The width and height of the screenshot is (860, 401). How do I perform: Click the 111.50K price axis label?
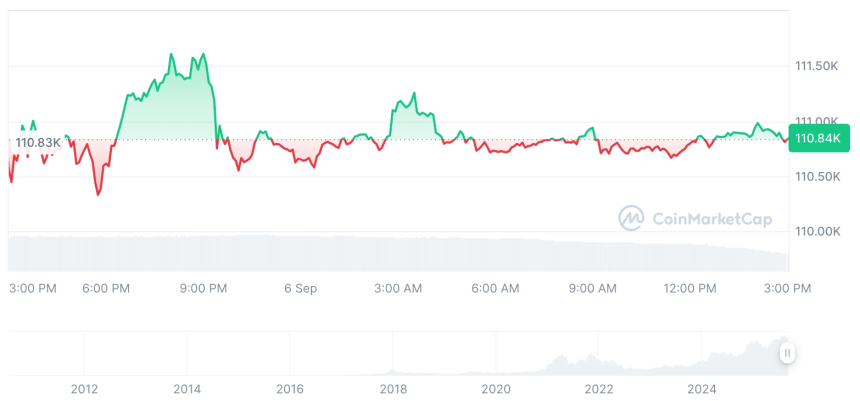click(816, 66)
